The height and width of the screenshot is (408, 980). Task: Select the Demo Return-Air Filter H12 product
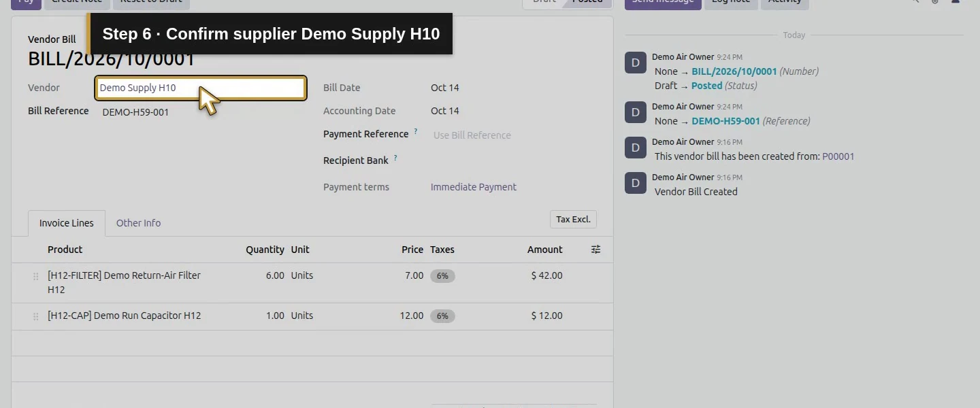(x=124, y=282)
